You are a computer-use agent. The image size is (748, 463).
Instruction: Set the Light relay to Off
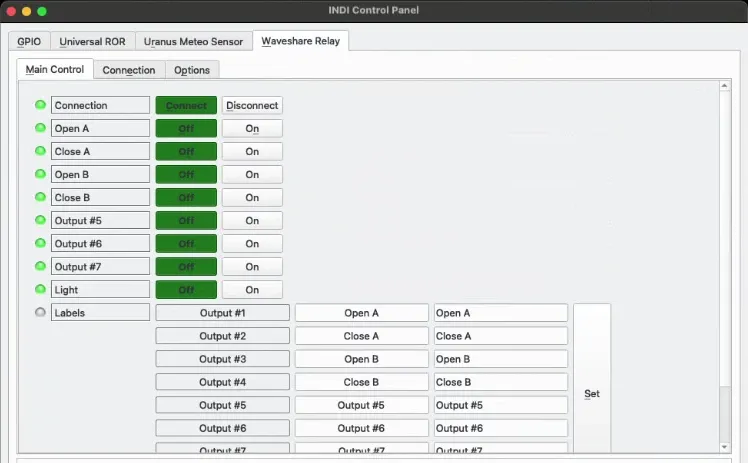coord(186,290)
